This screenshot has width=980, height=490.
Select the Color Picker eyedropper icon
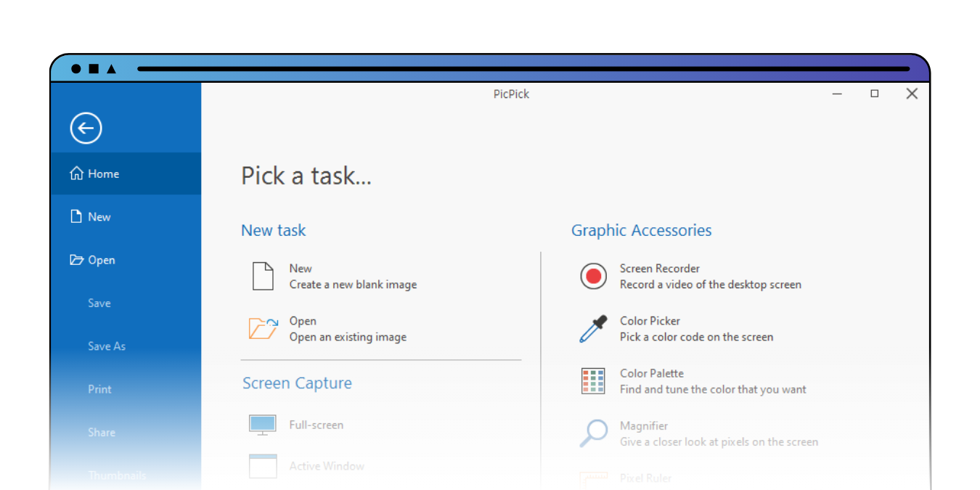[x=593, y=329]
